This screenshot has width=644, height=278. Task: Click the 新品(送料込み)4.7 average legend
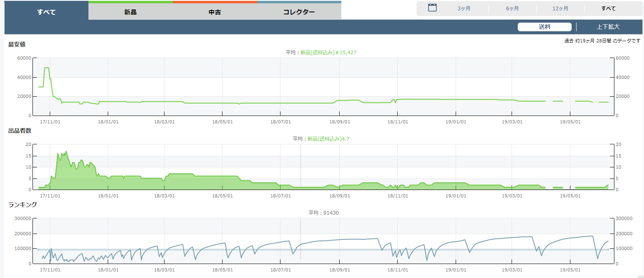coord(328,139)
